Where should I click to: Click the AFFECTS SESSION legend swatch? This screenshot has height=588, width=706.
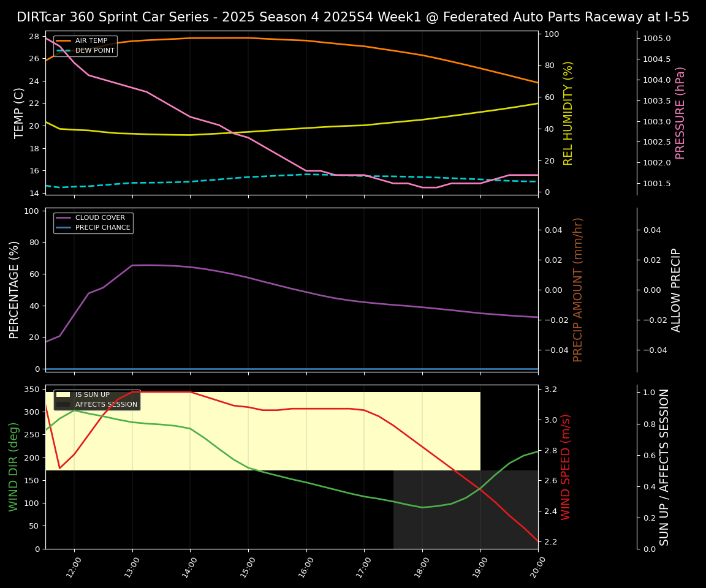click(64, 405)
